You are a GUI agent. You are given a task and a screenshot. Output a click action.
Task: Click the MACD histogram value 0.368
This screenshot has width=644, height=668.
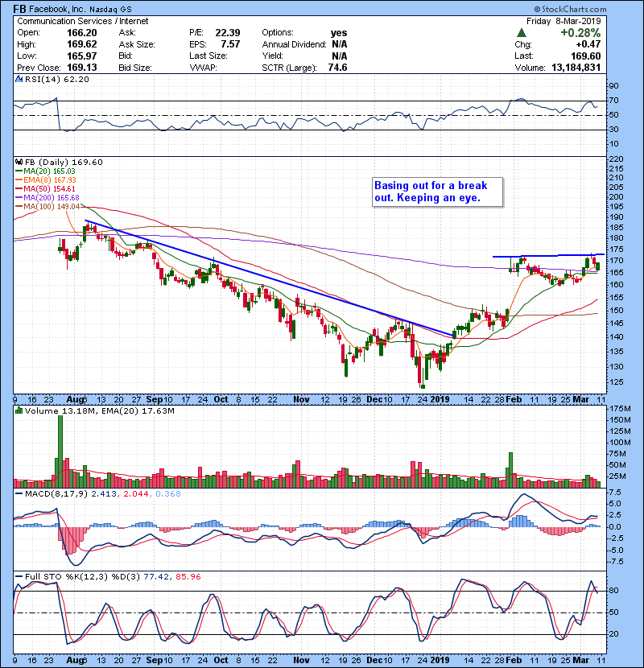[x=168, y=494]
